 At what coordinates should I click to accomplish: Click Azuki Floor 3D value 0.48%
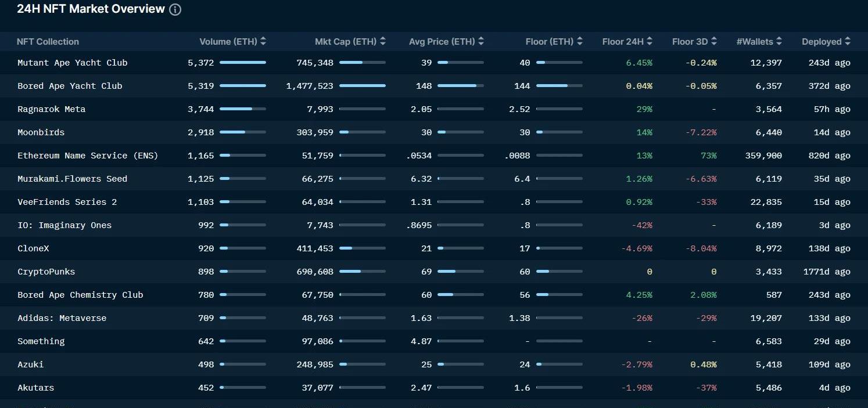(704, 364)
